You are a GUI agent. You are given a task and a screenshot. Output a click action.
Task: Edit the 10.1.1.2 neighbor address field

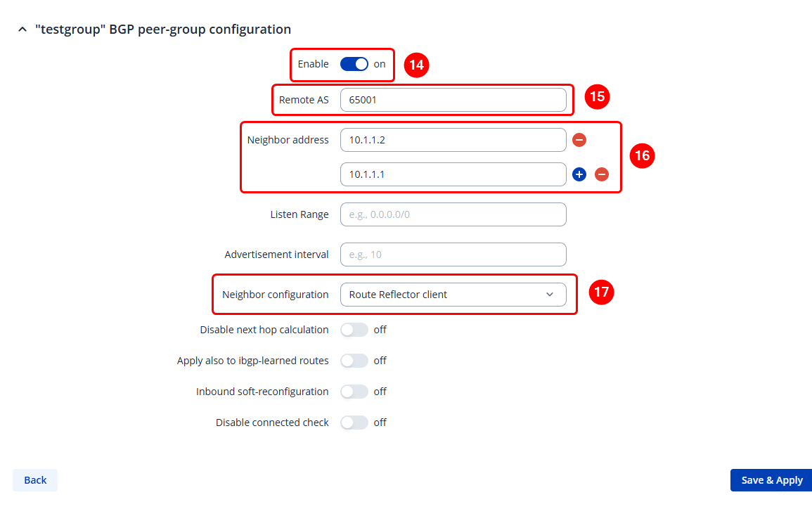(453, 140)
